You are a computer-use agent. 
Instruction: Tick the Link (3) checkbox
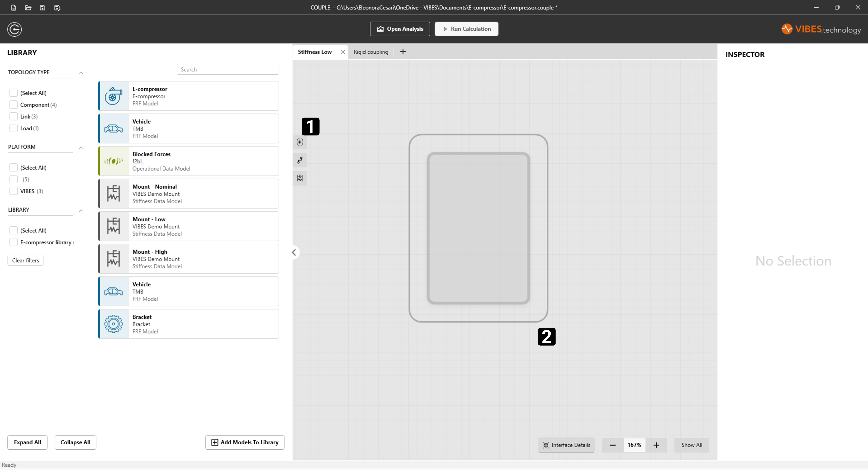(13, 116)
